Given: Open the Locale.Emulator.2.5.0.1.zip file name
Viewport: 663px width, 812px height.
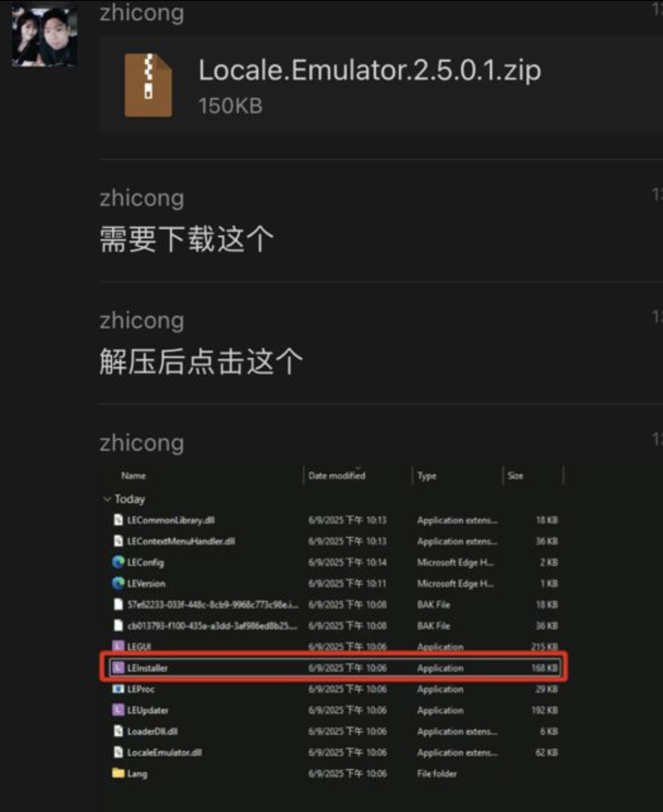Looking at the screenshot, I should tap(369, 70).
